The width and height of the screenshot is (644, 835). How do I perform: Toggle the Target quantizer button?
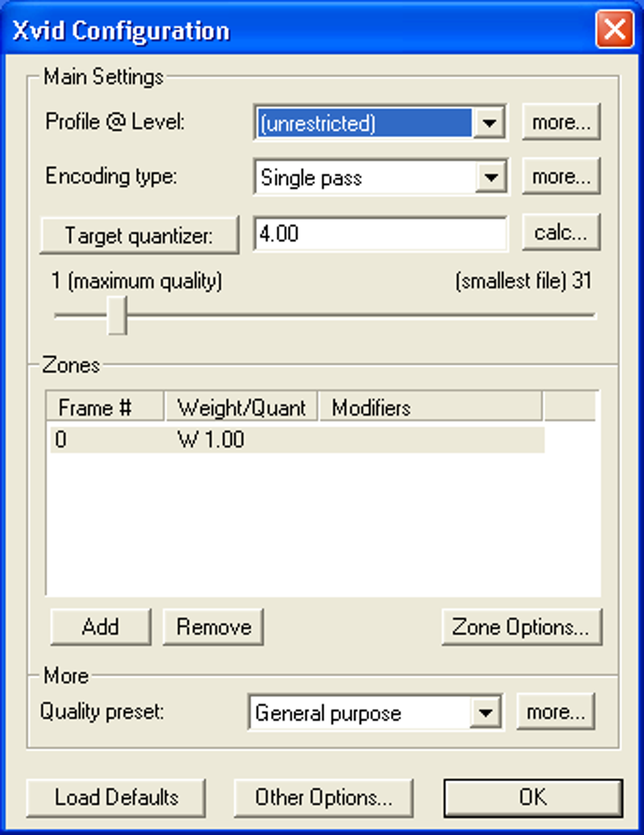(140, 236)
